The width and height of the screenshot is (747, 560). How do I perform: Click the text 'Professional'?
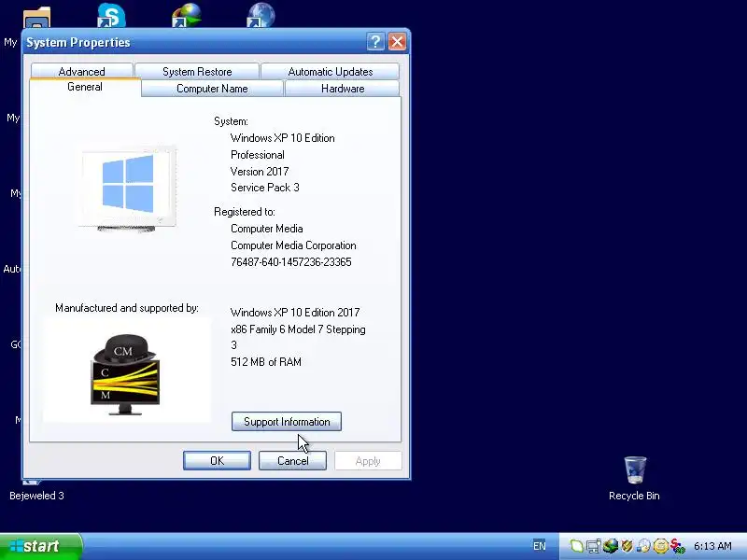[258, 155]
